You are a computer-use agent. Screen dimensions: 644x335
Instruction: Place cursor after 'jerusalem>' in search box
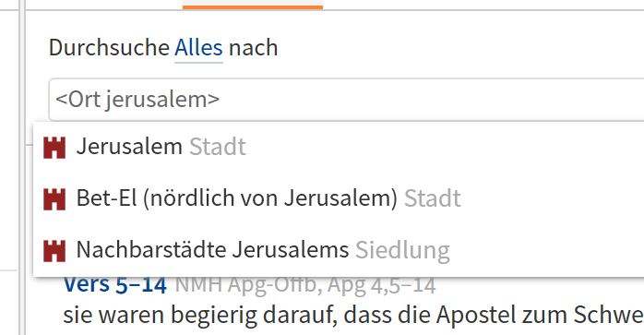coord(221,100)
